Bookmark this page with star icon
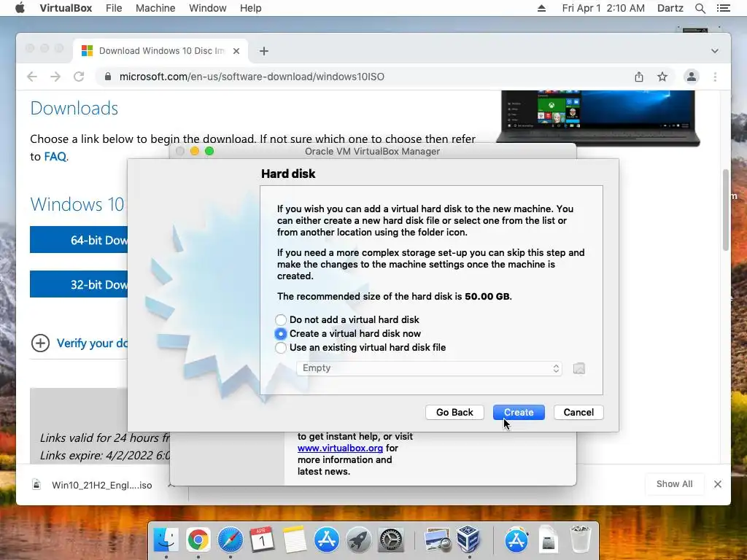 (x=662, y=77)
